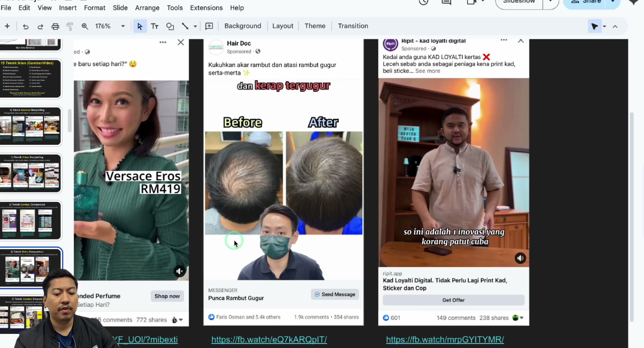Open the fb.watch/eQ7kARQpIT link
Screen dimensions: 644x348
[269, 339]
